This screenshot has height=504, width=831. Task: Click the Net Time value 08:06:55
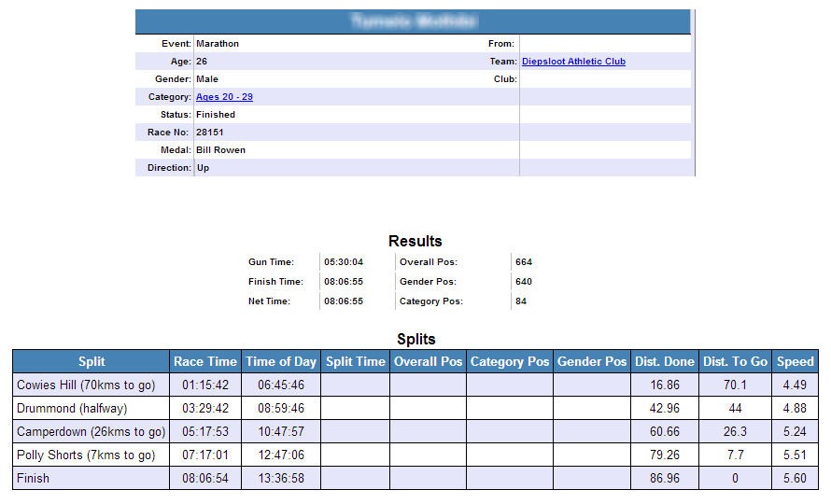344,301
